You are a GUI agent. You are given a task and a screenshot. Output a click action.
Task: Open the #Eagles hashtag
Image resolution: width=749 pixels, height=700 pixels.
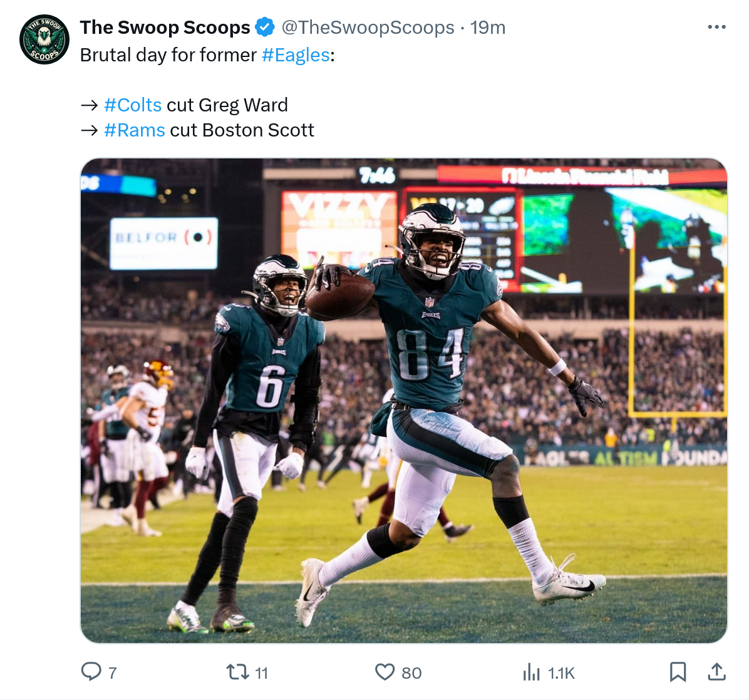[296, 55]
